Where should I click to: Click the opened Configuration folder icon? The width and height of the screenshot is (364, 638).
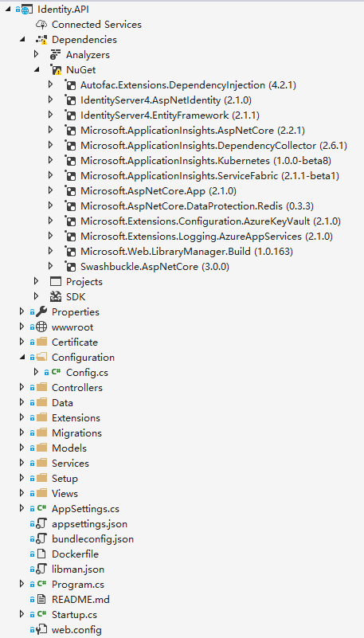tap(41, 358)
